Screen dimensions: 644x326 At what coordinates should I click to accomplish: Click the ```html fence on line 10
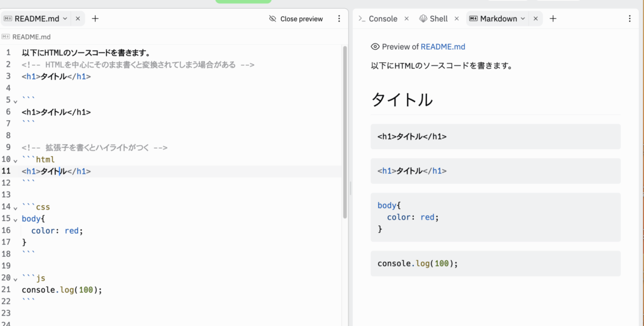[x=38, y=159]
